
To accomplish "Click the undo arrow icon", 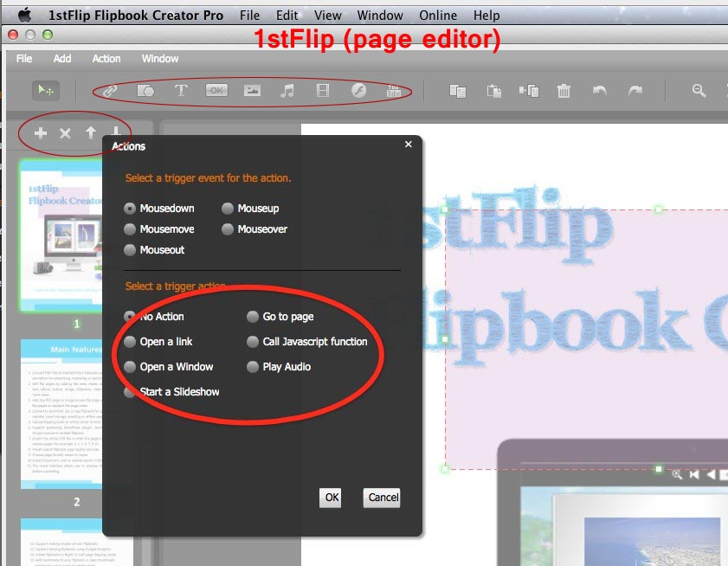I will pos(598,90).
